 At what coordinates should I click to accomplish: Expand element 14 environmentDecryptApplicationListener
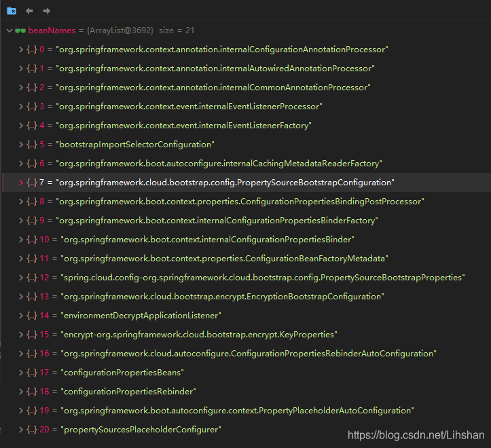21,316
